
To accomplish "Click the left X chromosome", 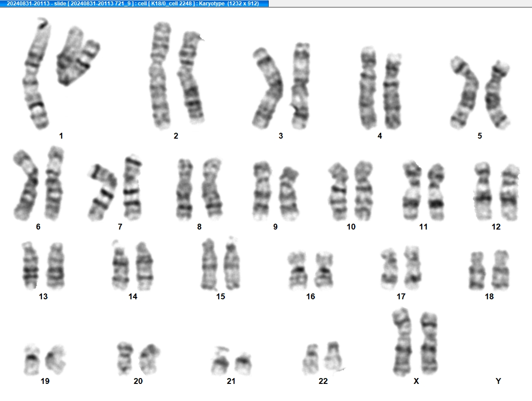I will tap(402, 342).
